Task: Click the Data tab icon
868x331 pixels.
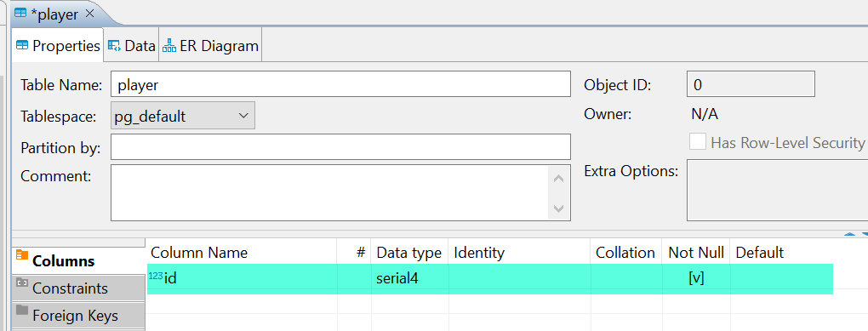Action: (114, 45)
